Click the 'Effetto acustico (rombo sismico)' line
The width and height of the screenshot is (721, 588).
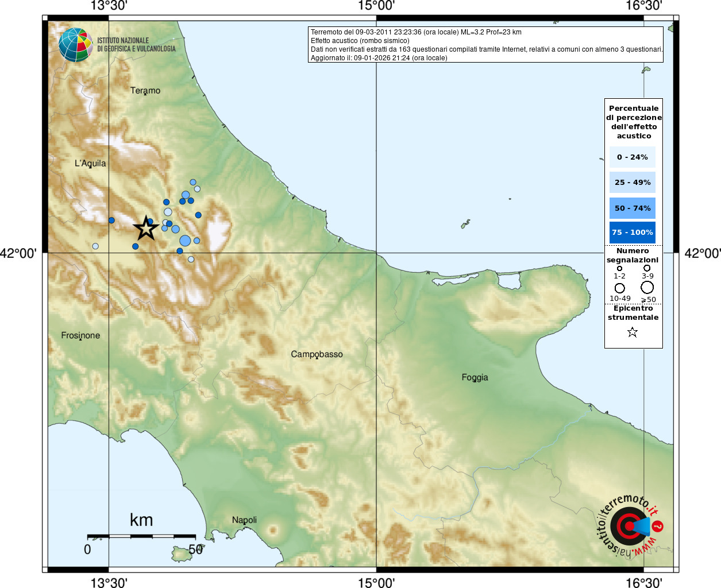point(360,41)
